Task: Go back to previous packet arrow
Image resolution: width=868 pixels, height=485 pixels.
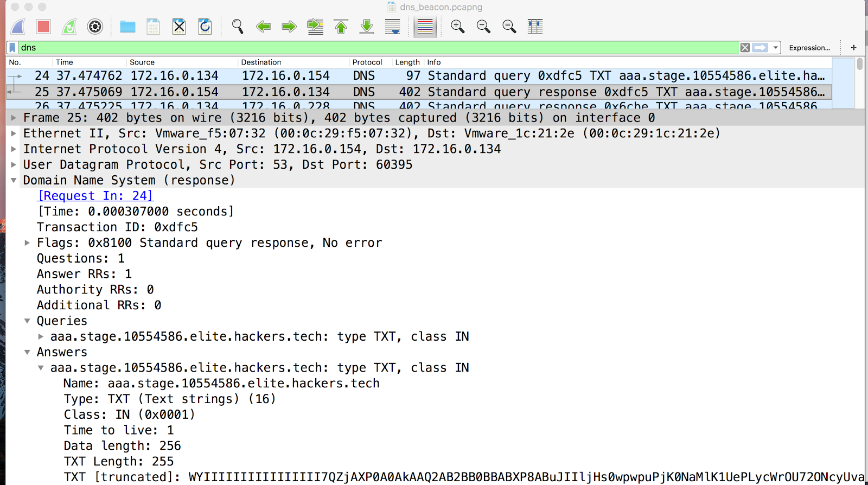Action: pyautogui.click(x=264, y=27)
